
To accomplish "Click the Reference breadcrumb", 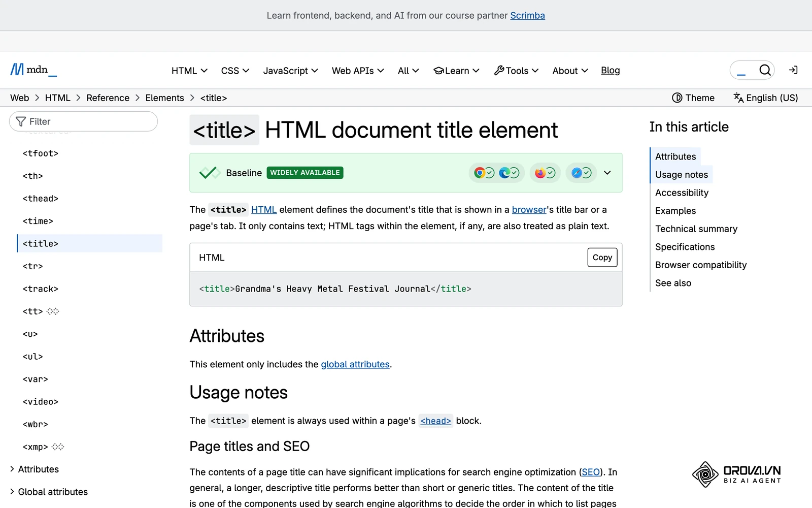I will 108,98.
